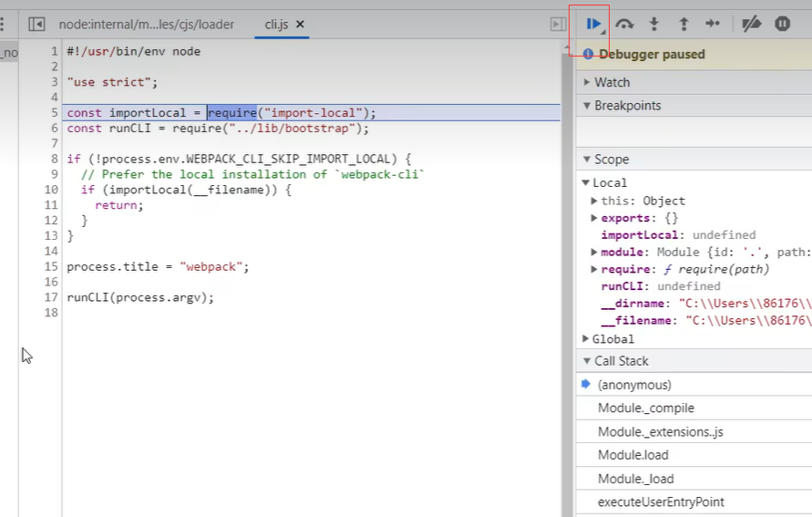Click the 'Prefer the local installation' comment
Screen dimensions: 812x517
pos(252,174)
